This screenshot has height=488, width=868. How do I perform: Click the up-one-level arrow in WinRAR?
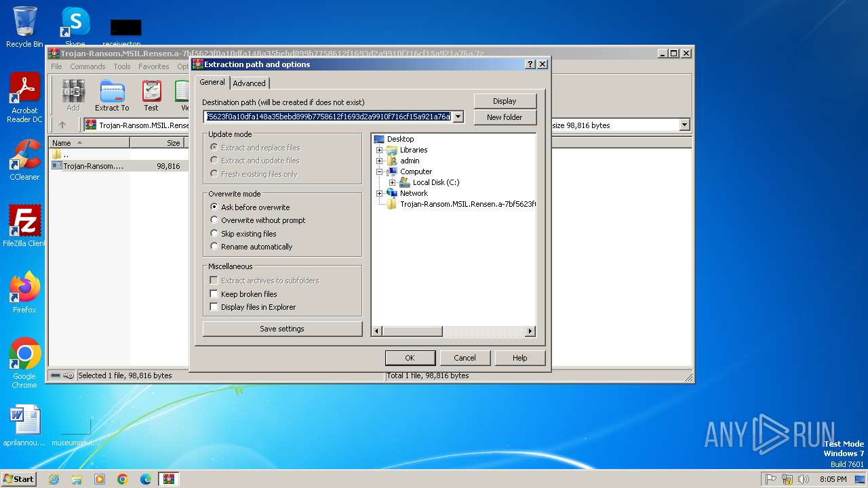coord(62,125)
